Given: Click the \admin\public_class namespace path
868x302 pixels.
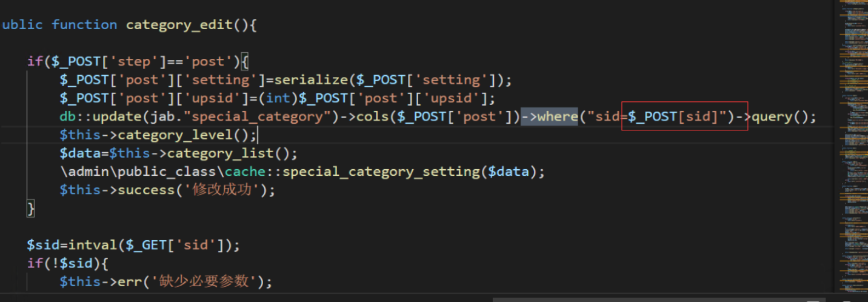Looking at the screenshot, I should [x=138, y=172].
